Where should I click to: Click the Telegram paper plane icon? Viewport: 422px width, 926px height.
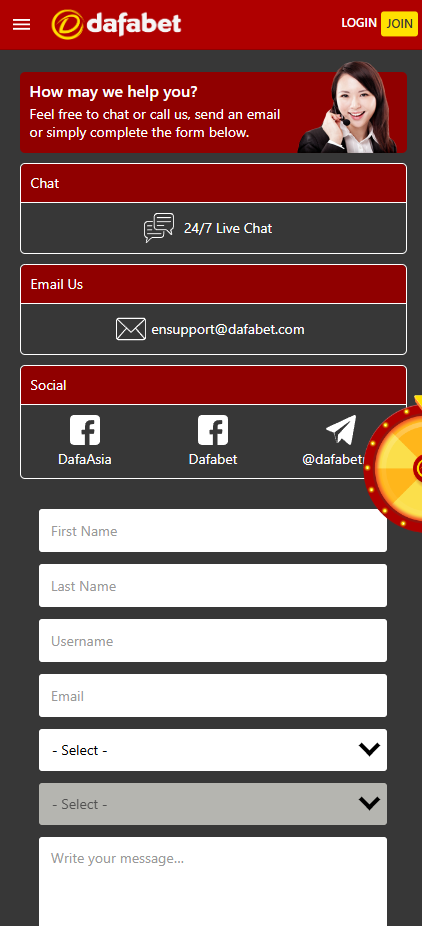tap(341, 430)
